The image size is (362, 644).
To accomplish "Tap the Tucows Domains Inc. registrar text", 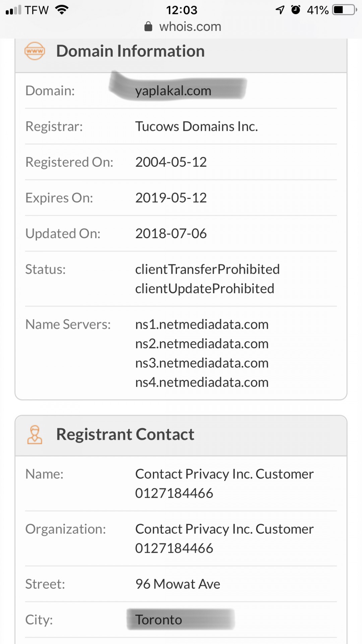I will click(196, 126).
